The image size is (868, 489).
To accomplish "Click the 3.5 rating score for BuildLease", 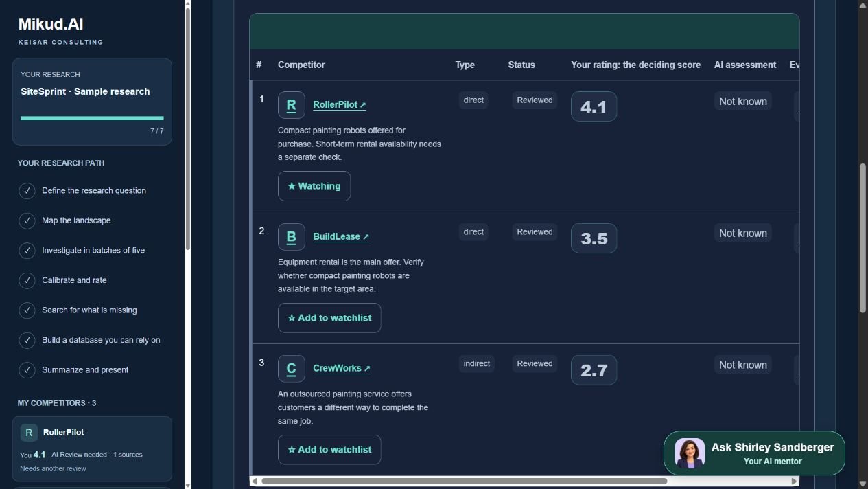I will (594, 238).
